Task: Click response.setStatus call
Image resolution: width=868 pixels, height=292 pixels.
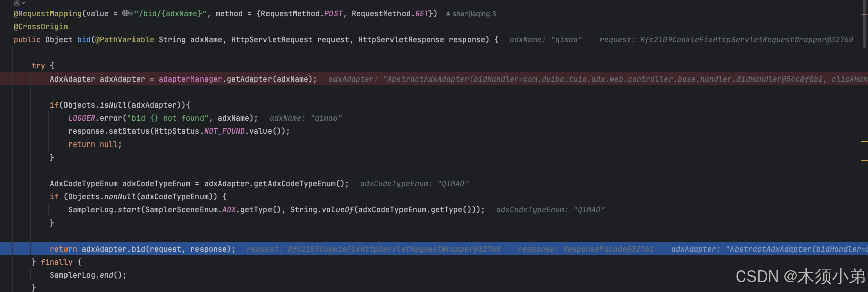Action: click(109, 131)
